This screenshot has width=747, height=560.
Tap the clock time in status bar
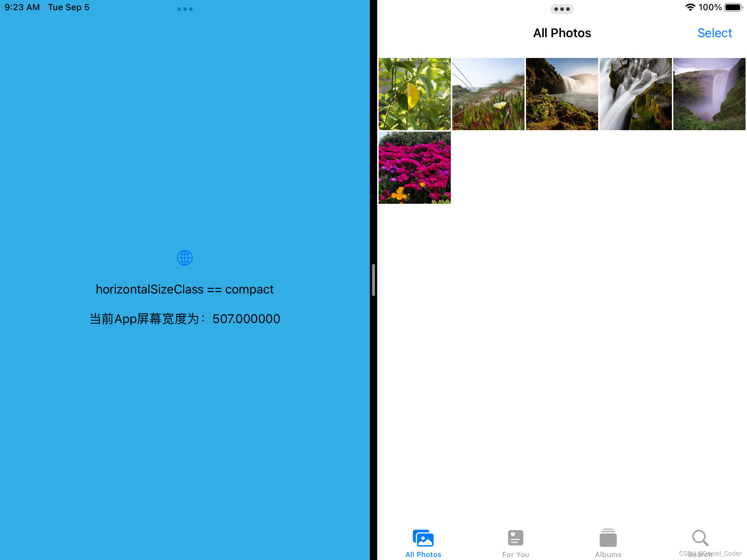pyautogui.click(x=22, y=7)
